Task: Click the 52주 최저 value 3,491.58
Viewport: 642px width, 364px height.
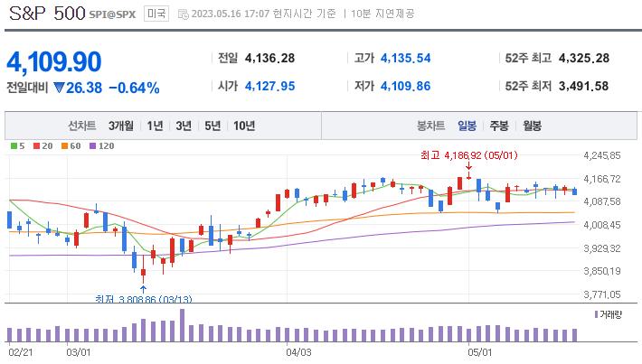Action: click(x=583, y=87)
